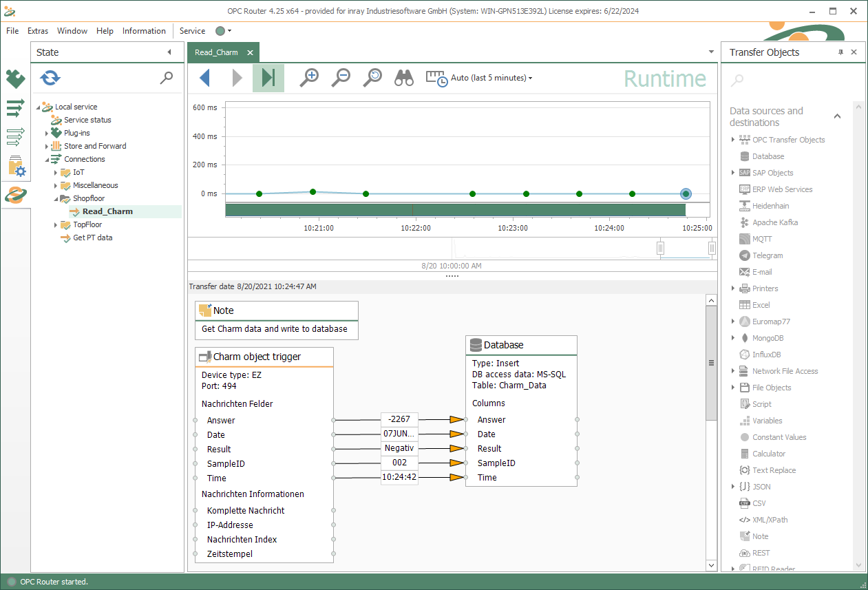Select the last data point on the chart

686,194
